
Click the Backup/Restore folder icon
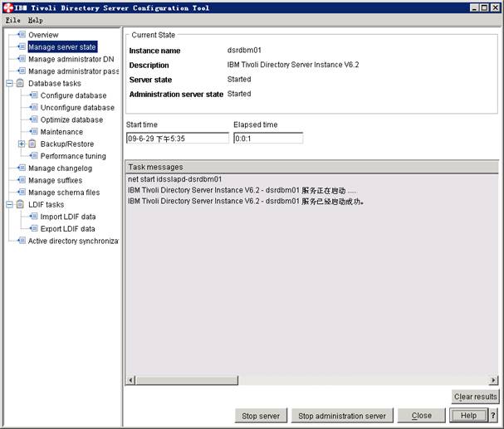(x=32, y=144)
